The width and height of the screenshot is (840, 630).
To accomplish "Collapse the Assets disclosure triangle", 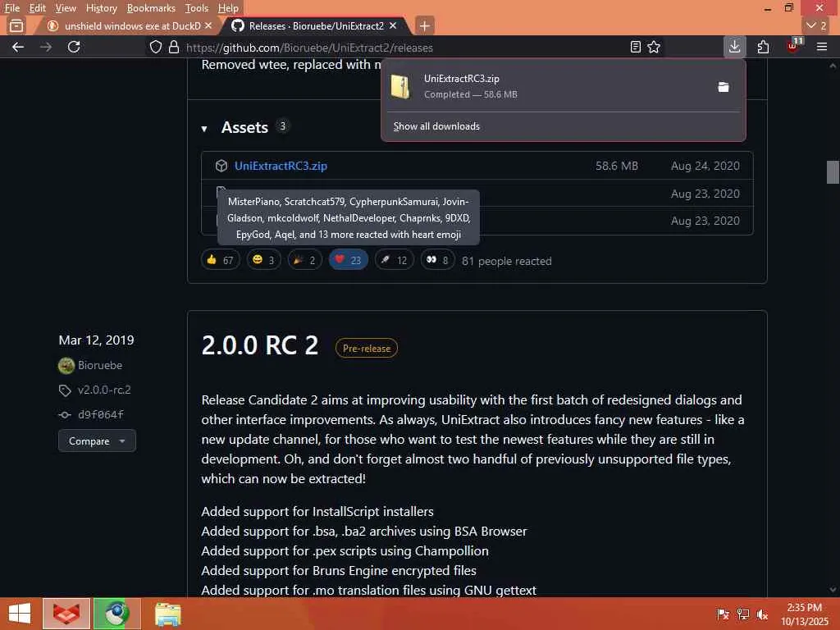I will [204, 129].
